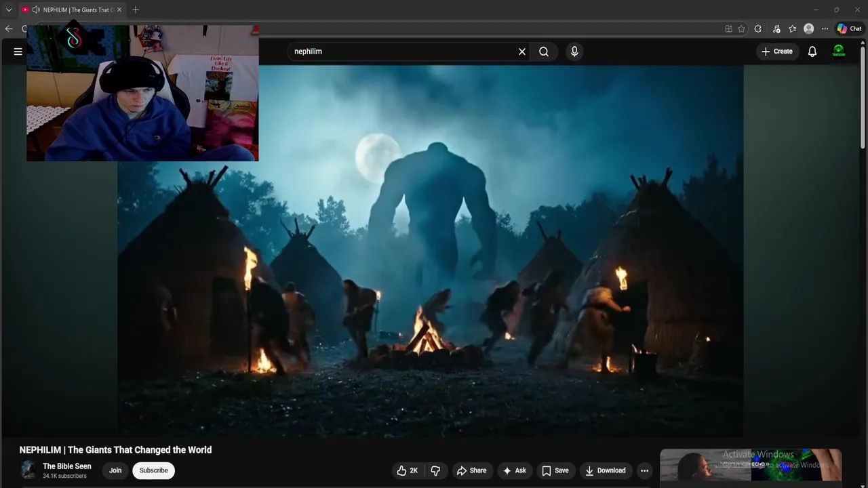Open the green account avatar menu
This screenshot has width=868, height=488.
click(x=839, y=52)
